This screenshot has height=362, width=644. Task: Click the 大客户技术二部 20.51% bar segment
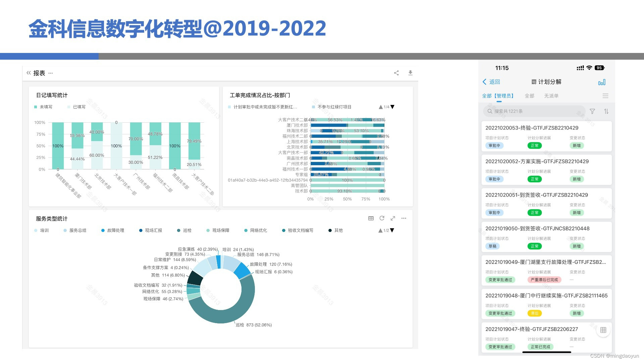coord(194,164)
